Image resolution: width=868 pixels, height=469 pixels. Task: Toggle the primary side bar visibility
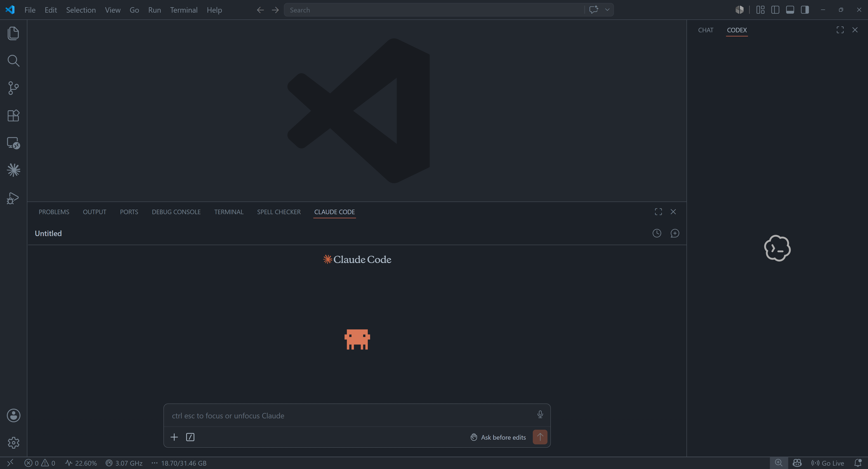point(775,10)
